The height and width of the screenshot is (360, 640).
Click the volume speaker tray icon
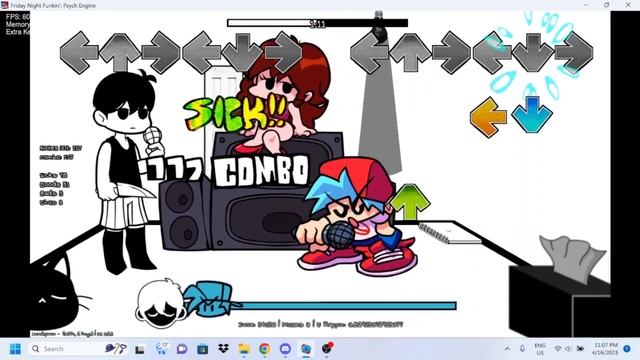(x=568, y=349)
